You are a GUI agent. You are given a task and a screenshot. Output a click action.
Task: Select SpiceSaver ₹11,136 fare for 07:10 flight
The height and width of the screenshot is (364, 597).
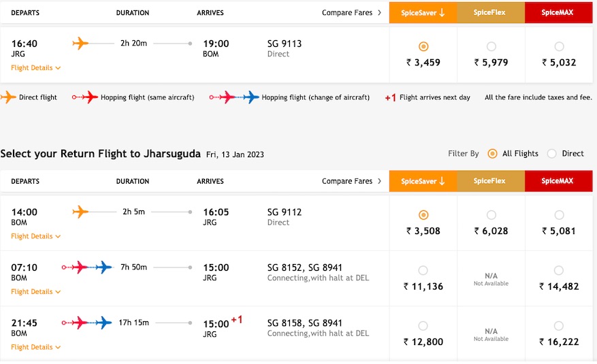(423, 270)
